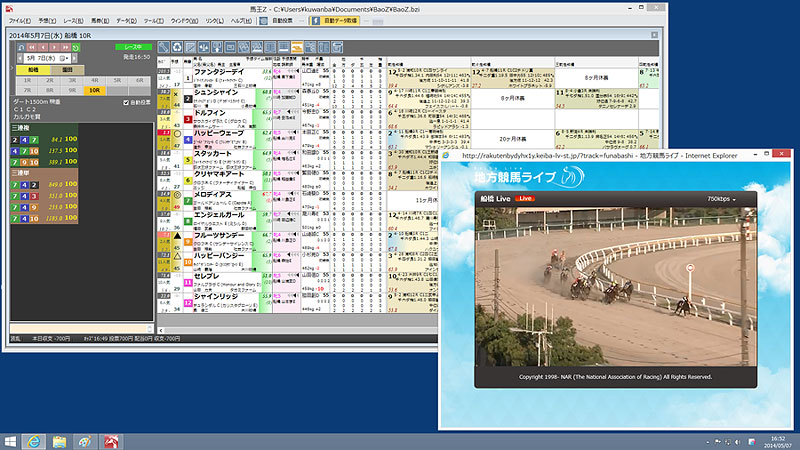Open the リンク(L) menu

(214, 21)
